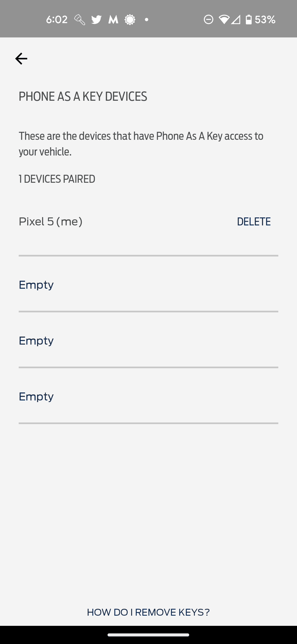Tap the 6:02 clock in status bar
This screenshot has height=644, width=297.
57,20
